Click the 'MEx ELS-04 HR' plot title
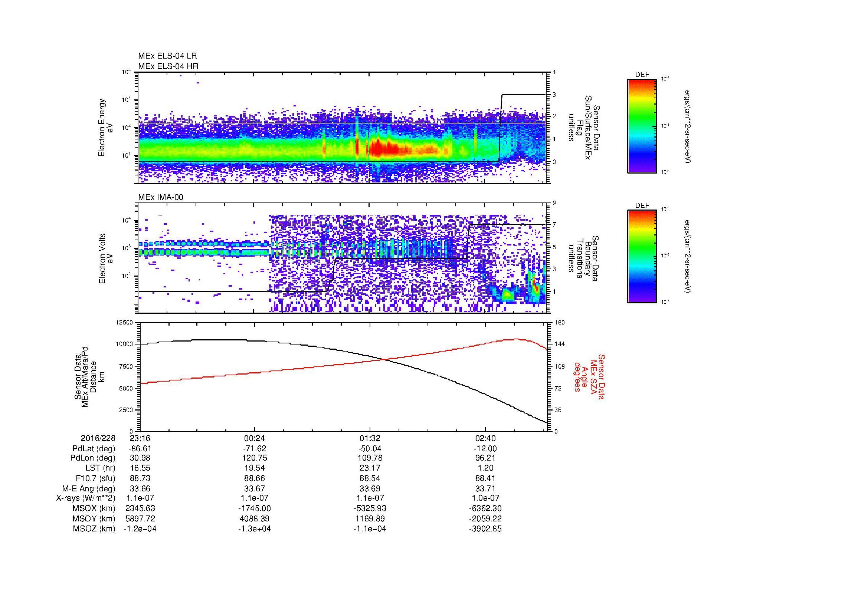Screen dimensions: 868x613 pos(168,66)
